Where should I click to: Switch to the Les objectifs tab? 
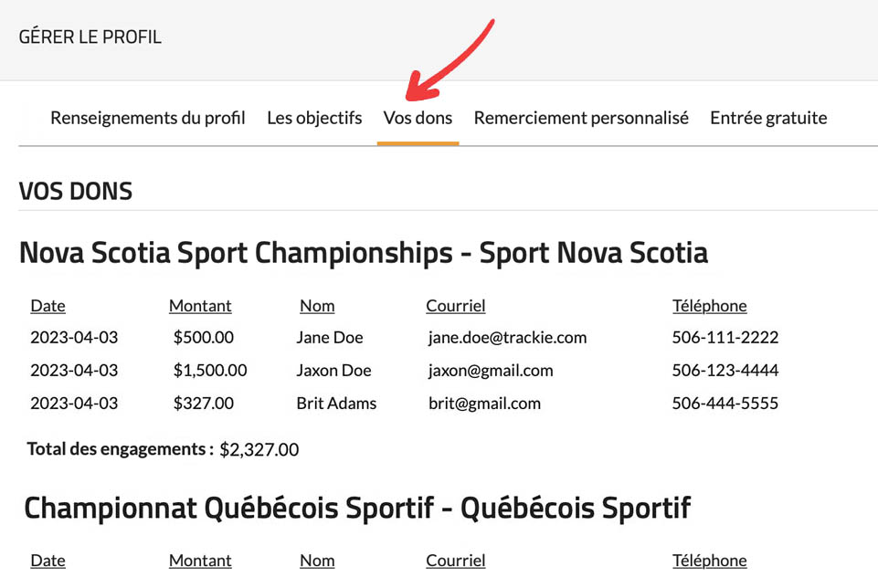click(x=314, y=118)
